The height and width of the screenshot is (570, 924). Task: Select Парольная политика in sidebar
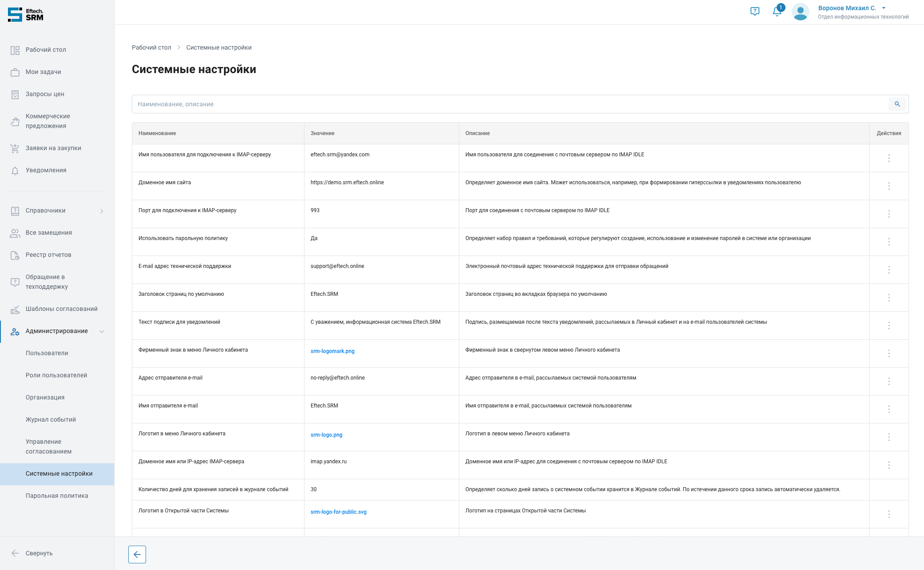[x=57, y=496]
